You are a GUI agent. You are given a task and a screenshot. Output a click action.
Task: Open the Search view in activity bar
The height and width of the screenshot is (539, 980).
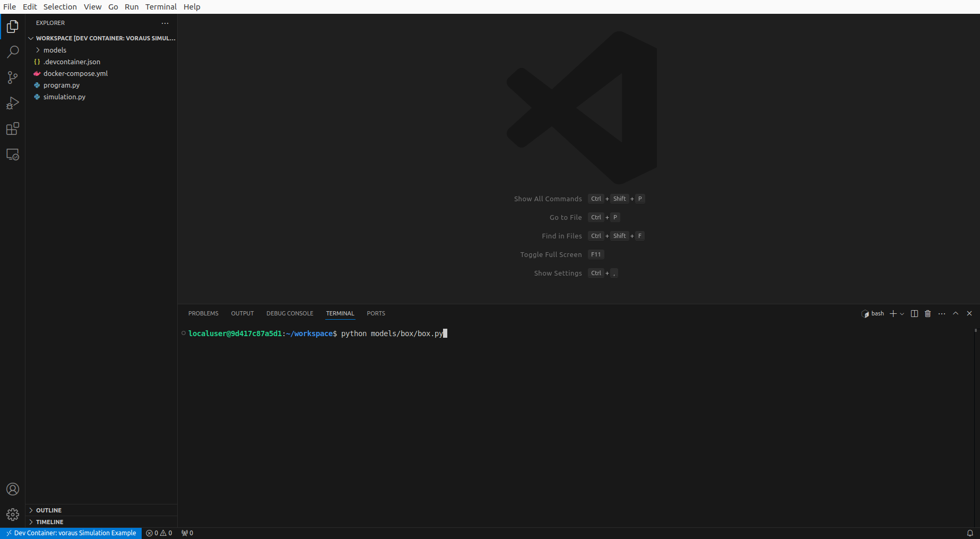click(x=13, y=52)
